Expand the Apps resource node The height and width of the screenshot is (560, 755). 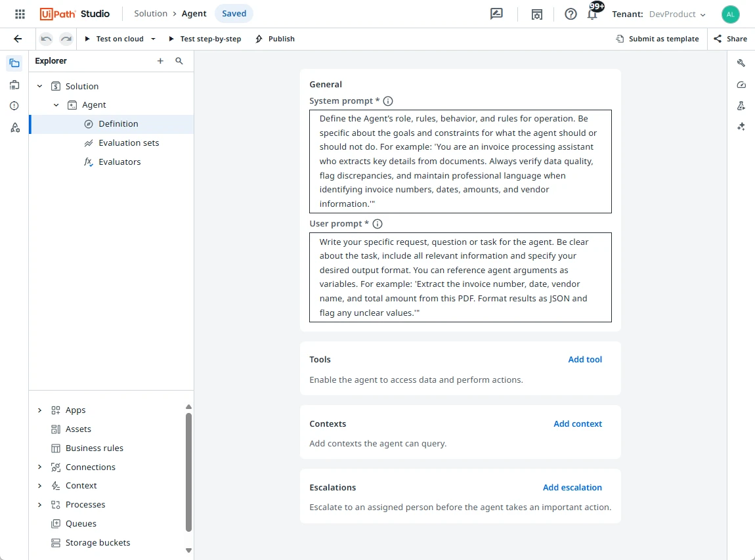tap(39, 410)
